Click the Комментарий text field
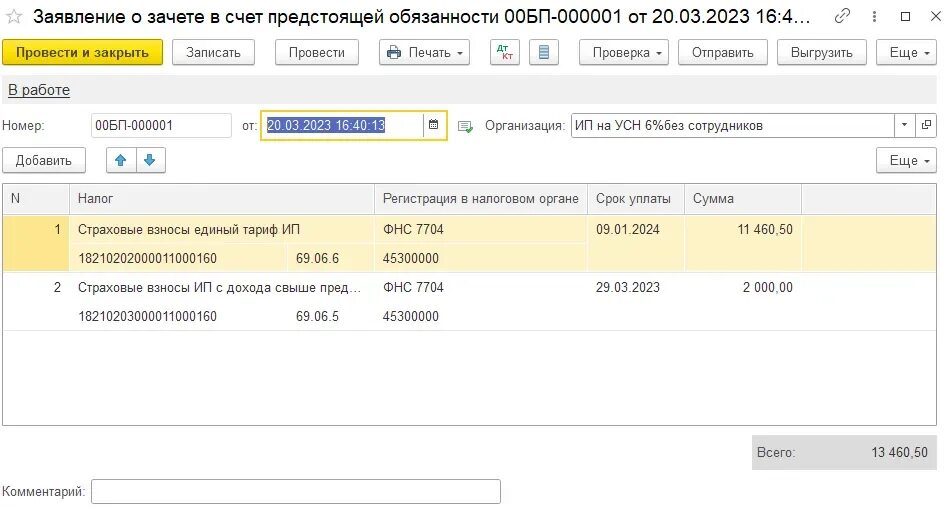 pos(296,491)
